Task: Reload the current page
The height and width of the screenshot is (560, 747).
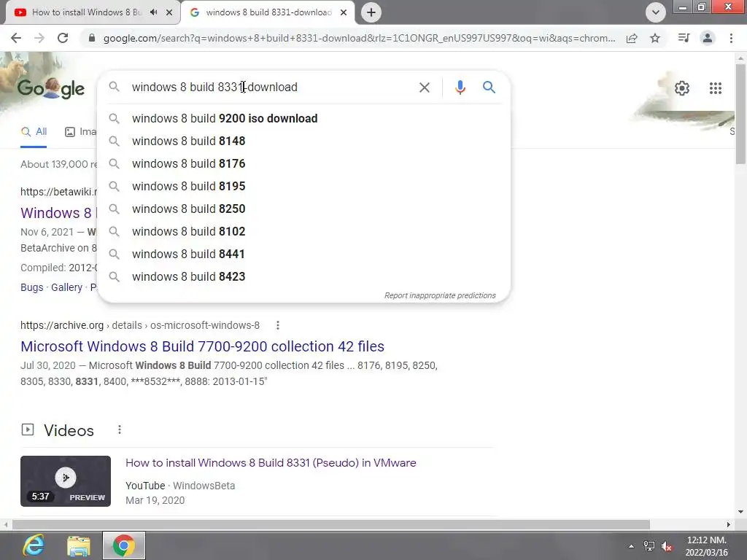Action: tap(63, 38)
